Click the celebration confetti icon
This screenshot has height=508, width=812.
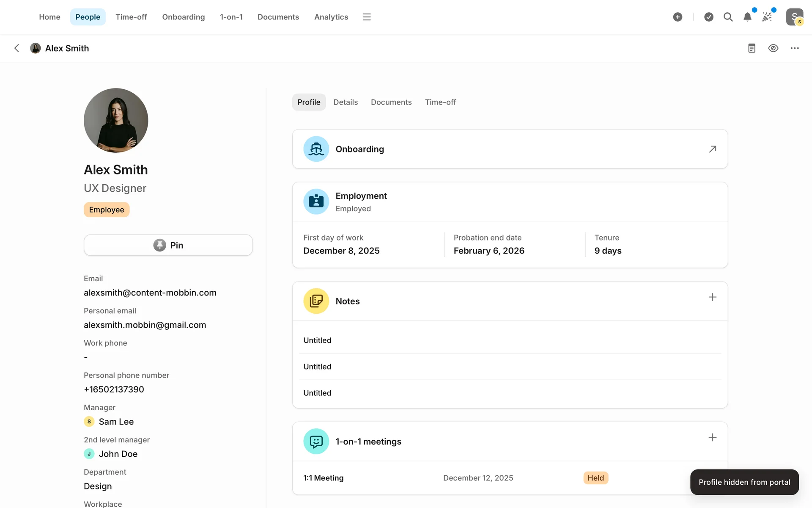click(767, 17)
